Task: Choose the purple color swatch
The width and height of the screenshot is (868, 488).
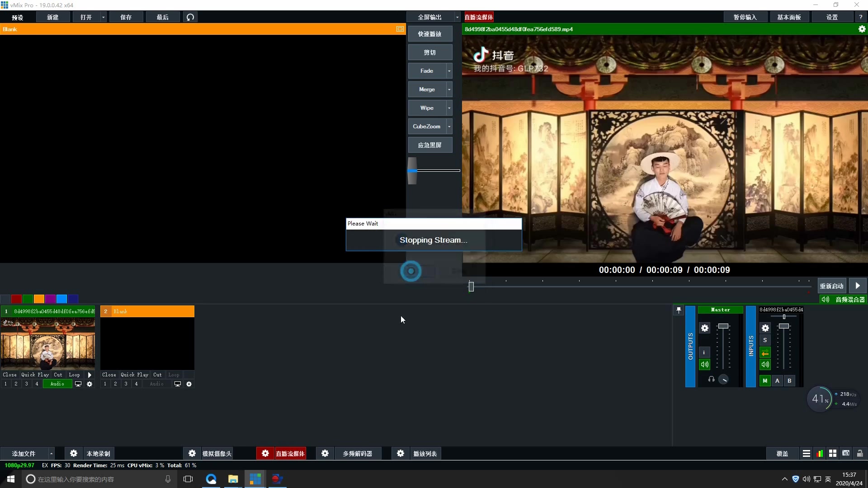Action: [50, 299]
